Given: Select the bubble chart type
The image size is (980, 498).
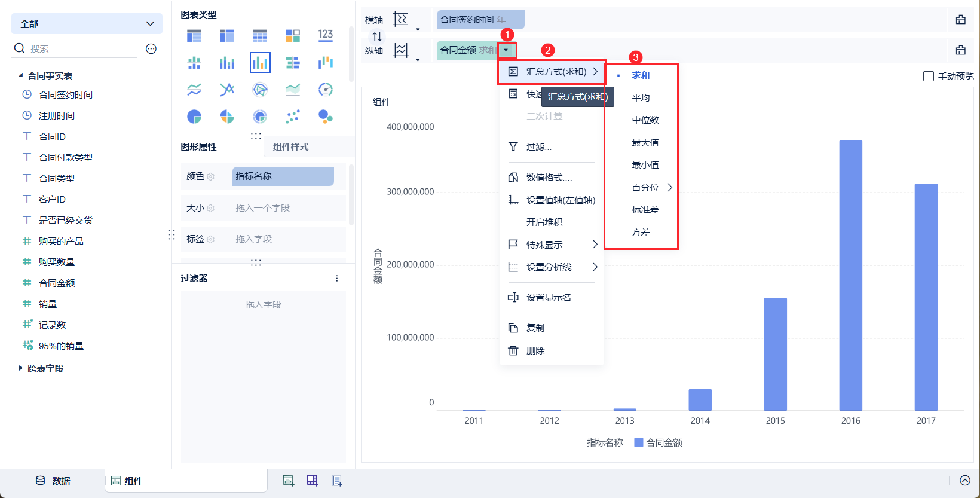Looking at the screenshot, I should (x=326, y=117).
